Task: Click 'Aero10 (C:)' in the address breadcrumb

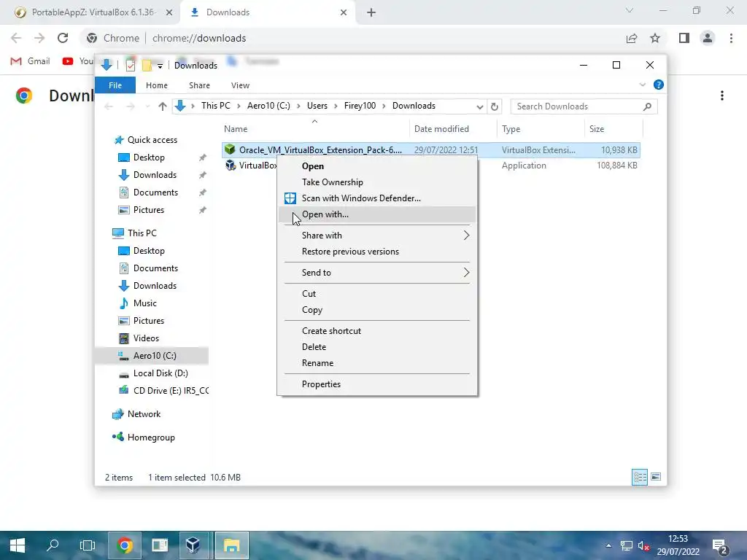Action: [x=268, y=106]
